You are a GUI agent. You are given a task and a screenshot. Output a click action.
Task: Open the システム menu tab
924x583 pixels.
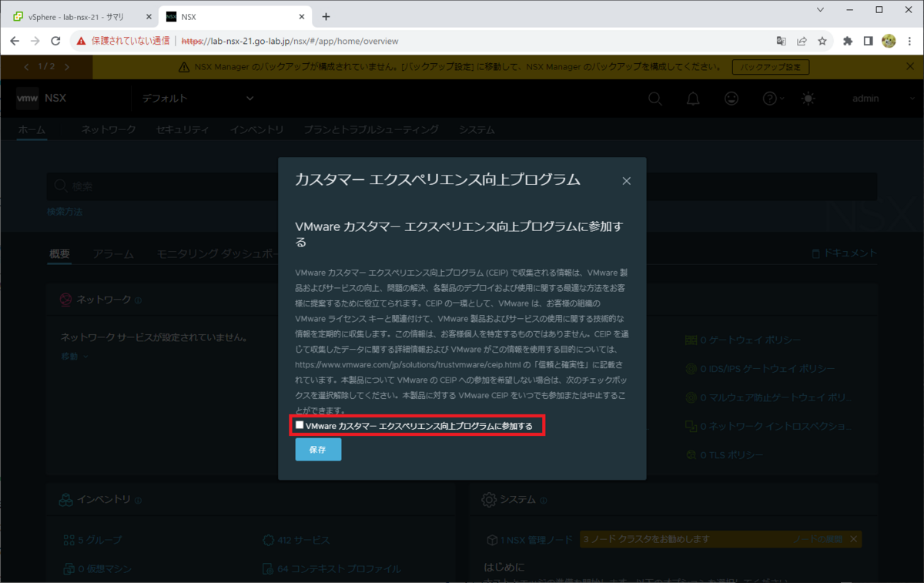click(477, 130)
